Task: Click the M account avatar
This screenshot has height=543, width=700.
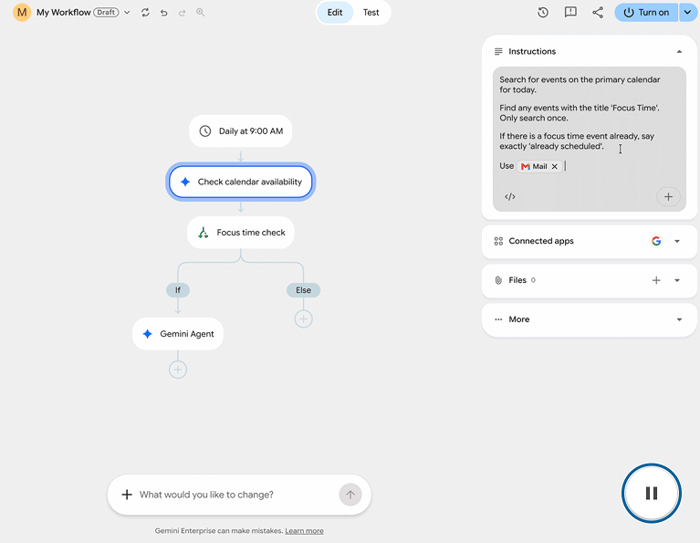Action: pos(21,13)
